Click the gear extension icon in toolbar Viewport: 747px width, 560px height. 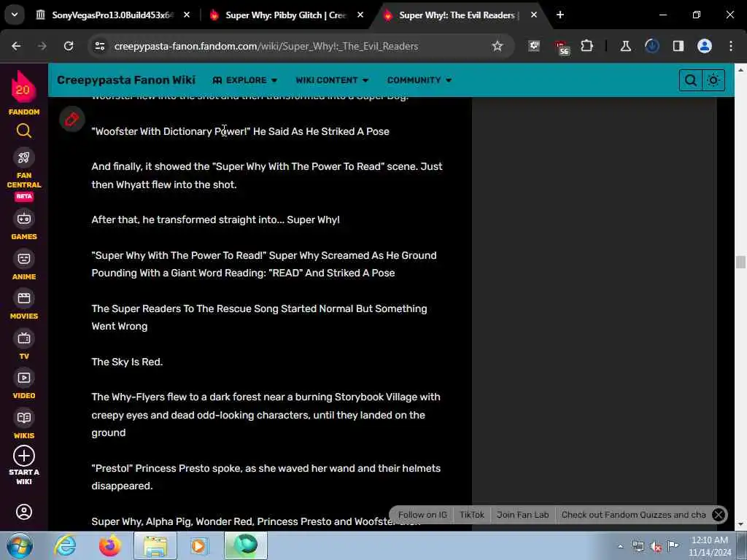click(x=533, y=46)
